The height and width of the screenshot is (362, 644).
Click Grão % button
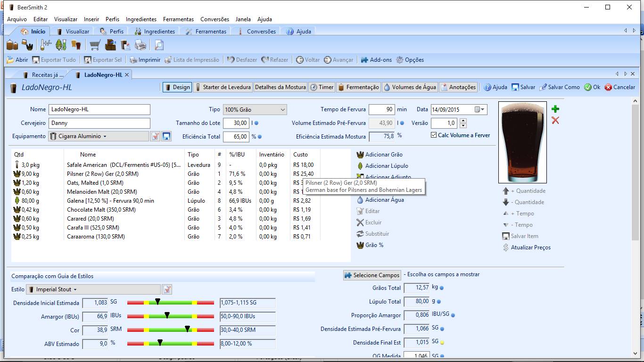370,245
